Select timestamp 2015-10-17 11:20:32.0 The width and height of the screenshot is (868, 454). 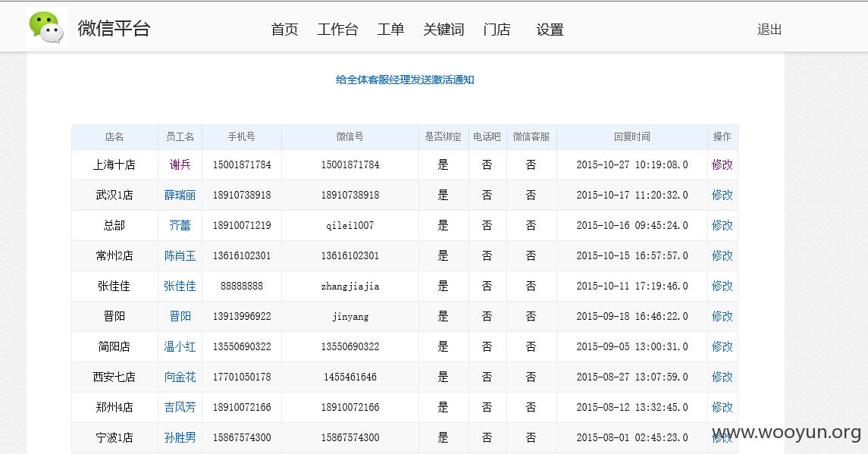point(631,195)
